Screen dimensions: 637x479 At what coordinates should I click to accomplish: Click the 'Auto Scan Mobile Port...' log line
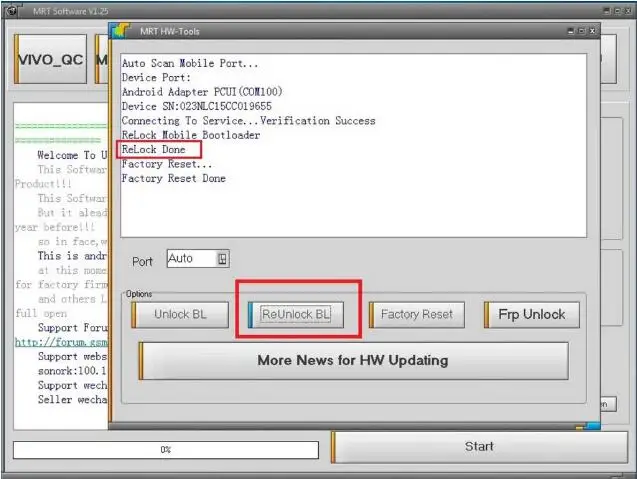[190, 63]
